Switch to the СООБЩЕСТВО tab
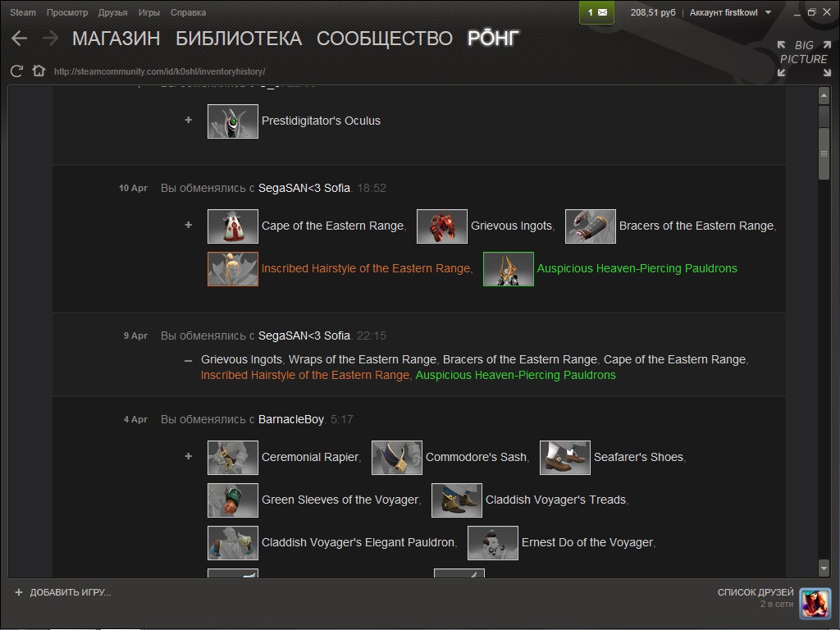The image size is (840, 630). pos(384,38)
